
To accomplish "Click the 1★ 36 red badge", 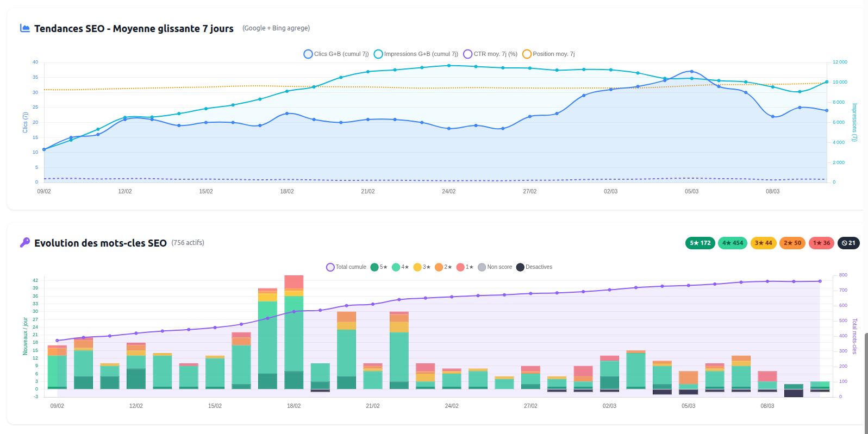I will coord(822,243).
